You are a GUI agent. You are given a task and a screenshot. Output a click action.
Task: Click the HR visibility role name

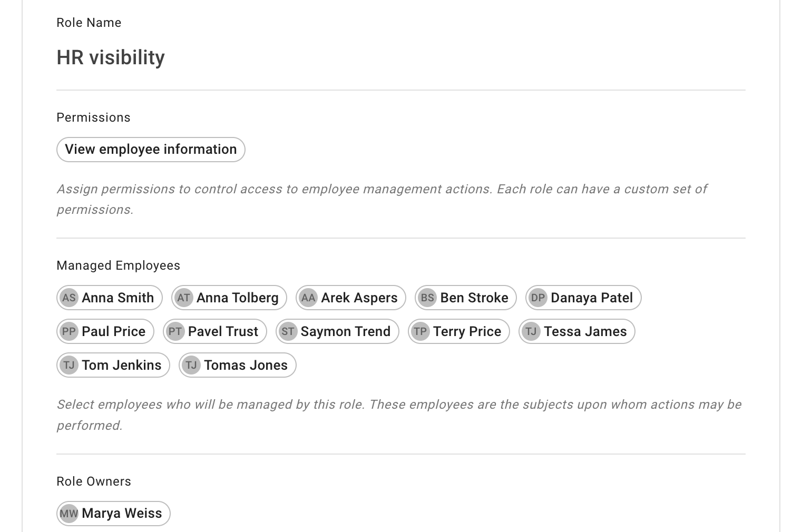(110, 57)
